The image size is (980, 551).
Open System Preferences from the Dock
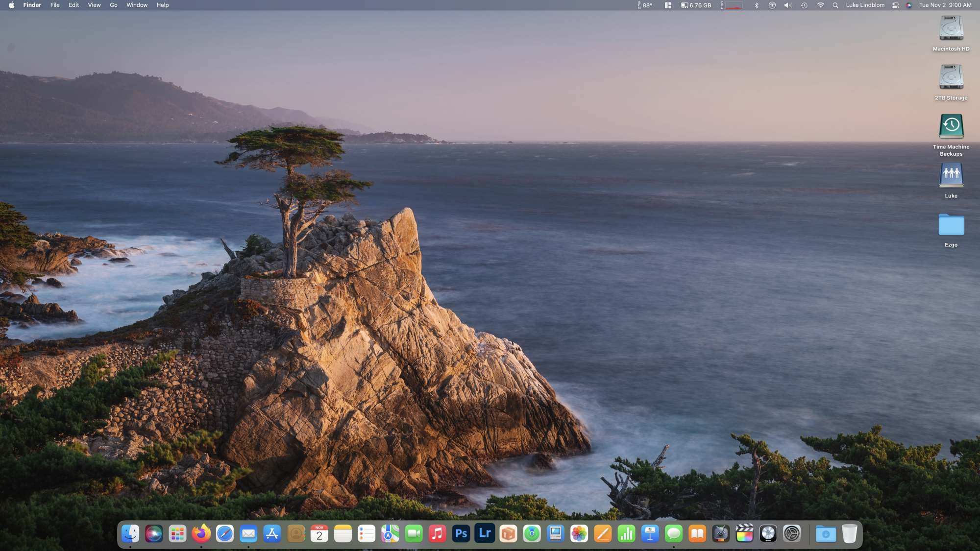(x=791, y=533)
